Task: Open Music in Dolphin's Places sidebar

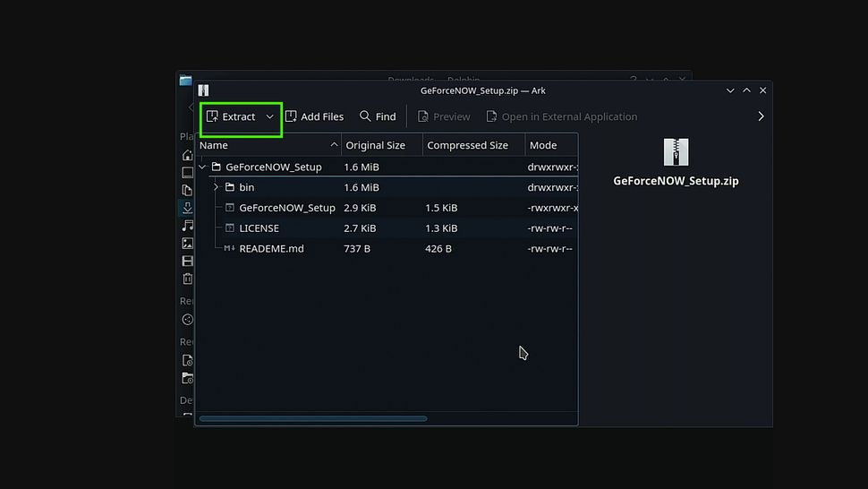Action: pyautogui.click(x=188, y=226)
